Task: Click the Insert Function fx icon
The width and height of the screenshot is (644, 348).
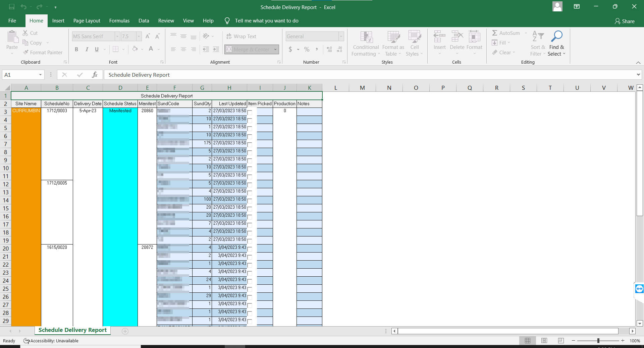Action: click(95, 75)
